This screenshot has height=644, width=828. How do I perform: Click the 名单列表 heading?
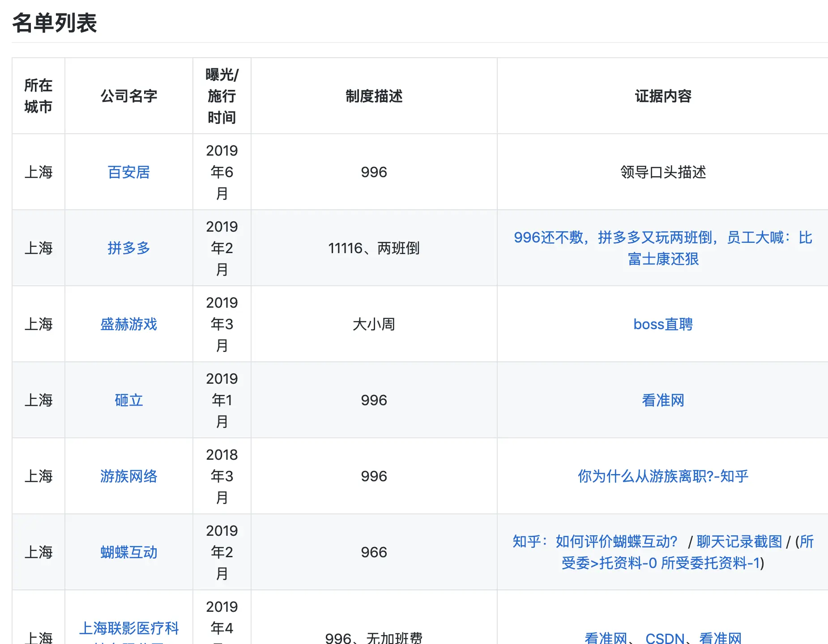(55, 23)
